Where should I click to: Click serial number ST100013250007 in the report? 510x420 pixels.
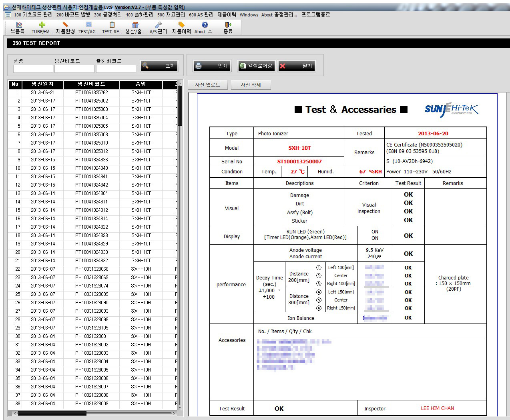click(x=299, y=162)
